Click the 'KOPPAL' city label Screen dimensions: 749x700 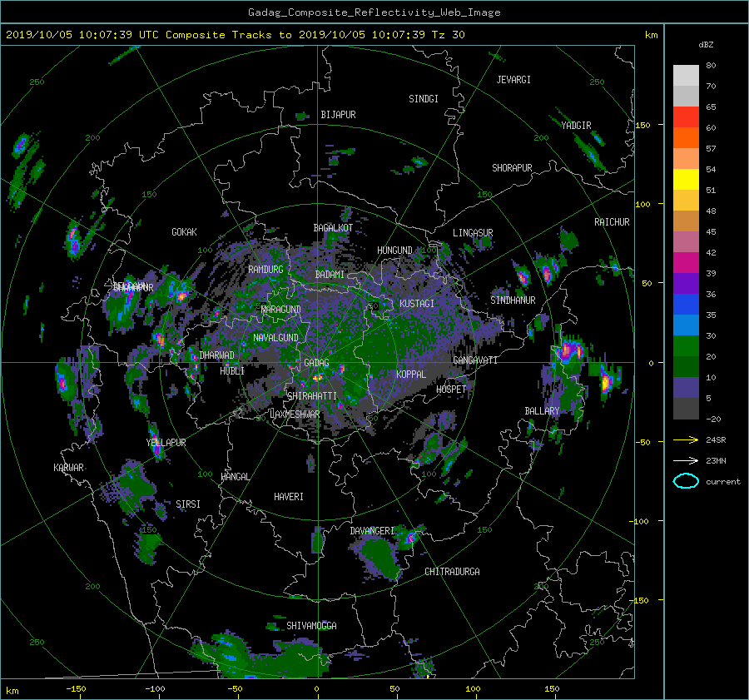411,375
